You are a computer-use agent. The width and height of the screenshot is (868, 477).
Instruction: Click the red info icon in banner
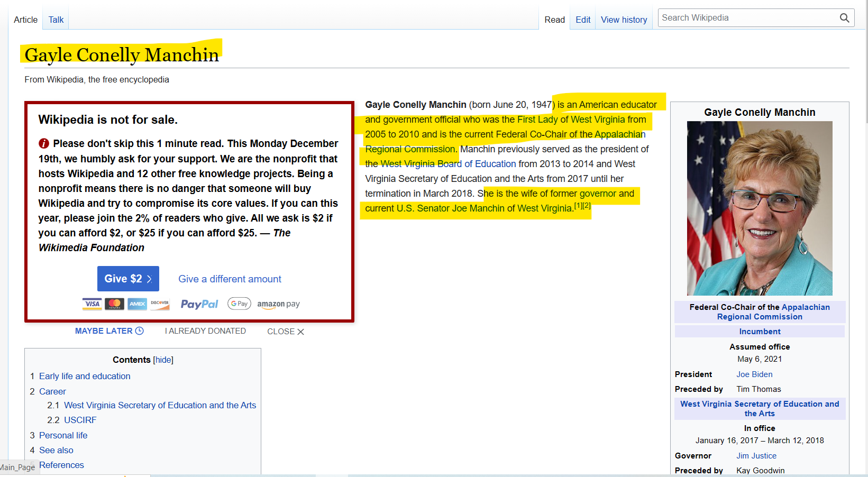44,143
